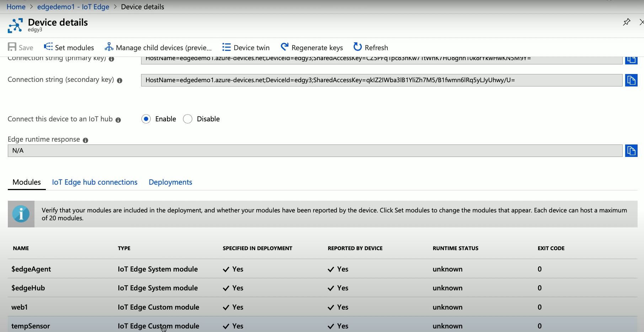
Task: Click Reported by device 'Yes' for $edgeHub
Action: coord(338,288)
